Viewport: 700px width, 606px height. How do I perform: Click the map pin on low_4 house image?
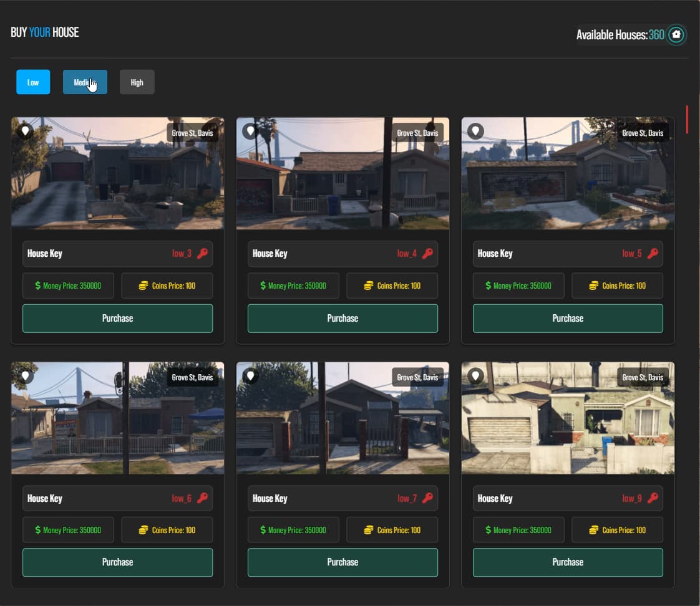click(x=250, y=131)
